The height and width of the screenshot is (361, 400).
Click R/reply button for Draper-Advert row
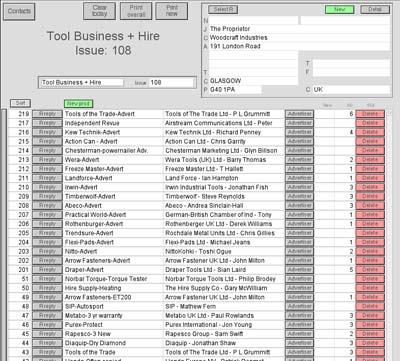tap(47, 270)
